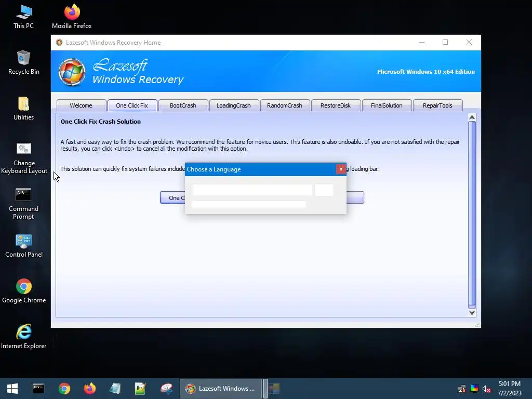Click Firefox icon in taskbar
532x399 pixels.
[89, 389]
